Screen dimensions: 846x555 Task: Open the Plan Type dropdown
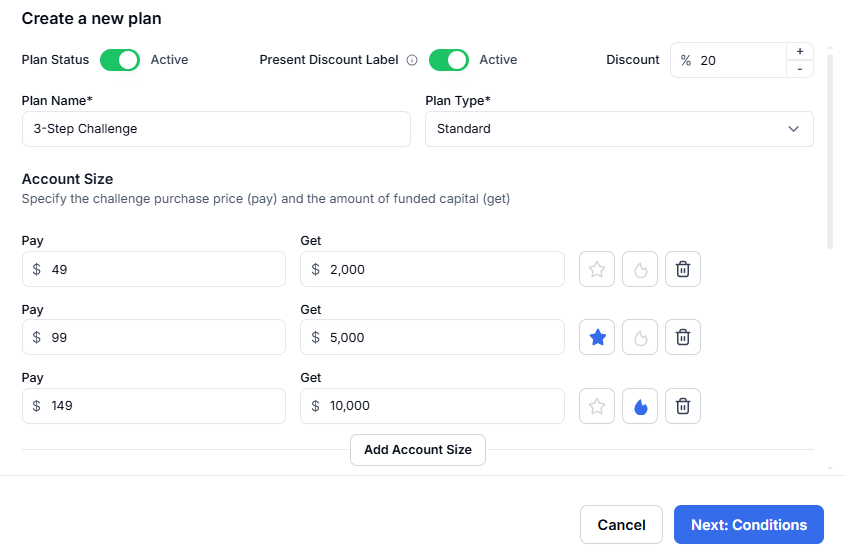619,129
